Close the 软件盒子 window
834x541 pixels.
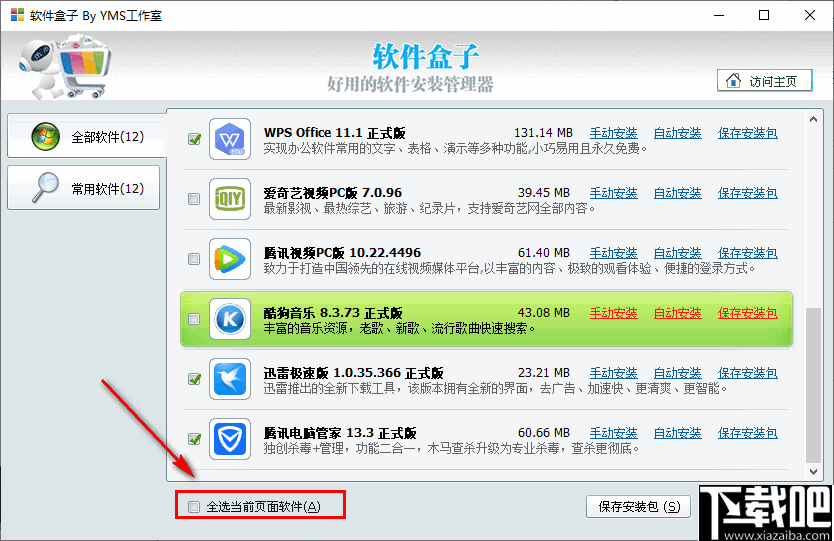coord(810,15)
